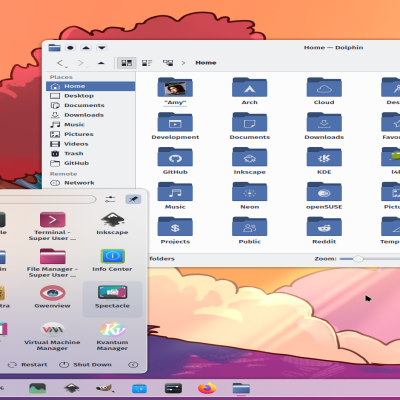Screen dimensions: 400x400
Task: Go forward in Dolphin history
Action: pyautogui.click(x=81, y=63)
